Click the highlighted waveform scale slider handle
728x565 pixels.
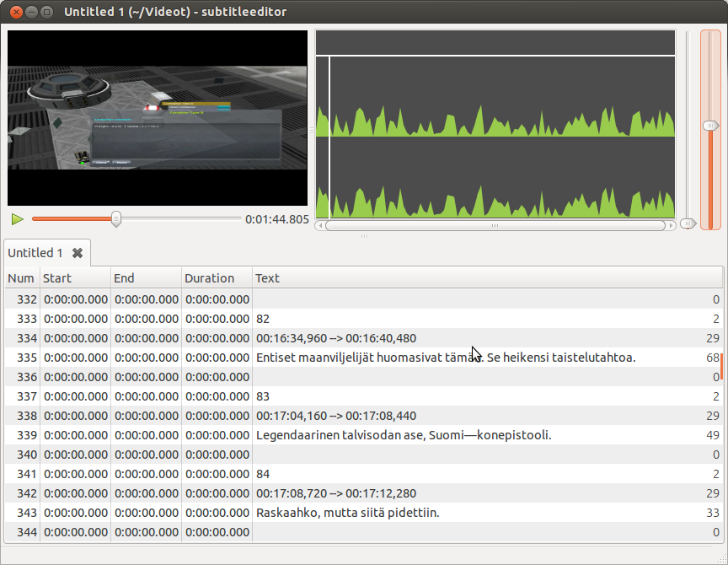point(711,126)
